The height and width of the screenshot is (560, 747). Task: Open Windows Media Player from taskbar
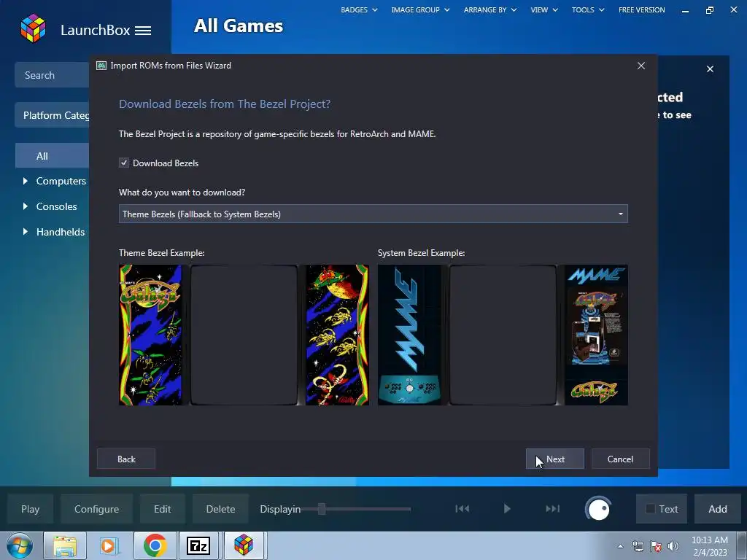click(x=109, y=545)
